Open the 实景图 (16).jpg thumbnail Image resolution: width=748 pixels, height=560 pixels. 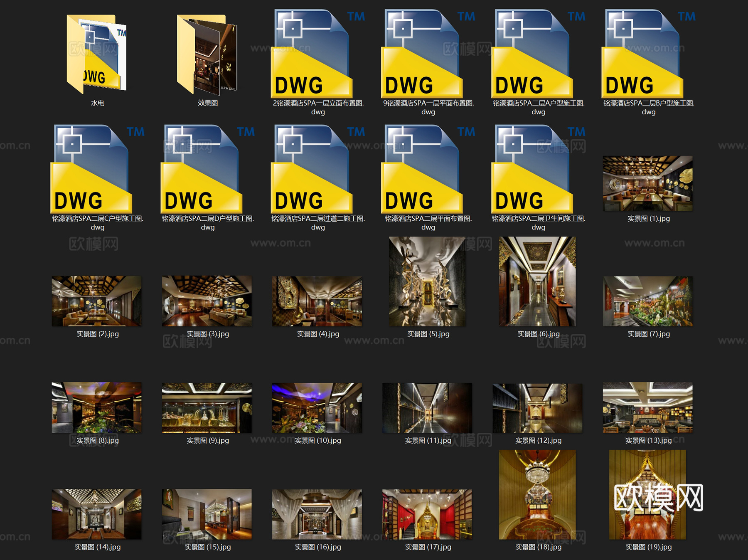point(317,515)
